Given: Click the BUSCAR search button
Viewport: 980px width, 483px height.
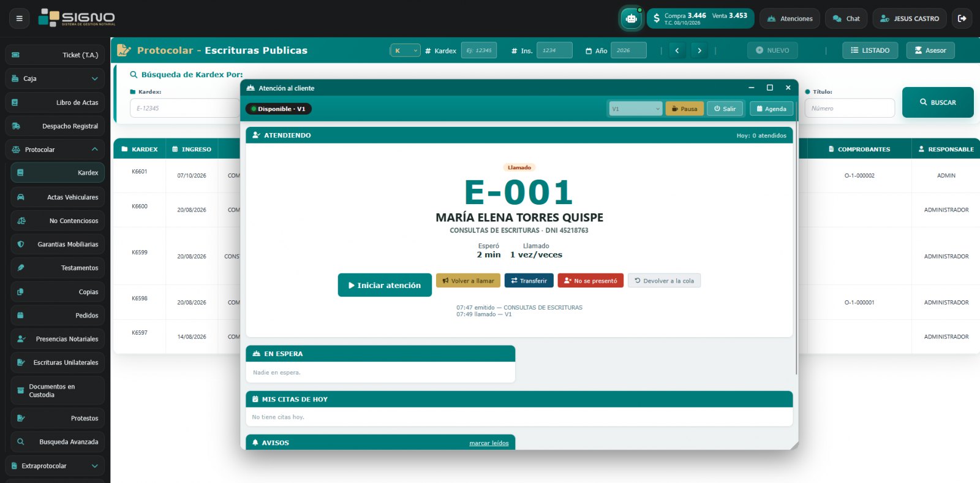Looking at the screenshot, I should click(938, 102).
